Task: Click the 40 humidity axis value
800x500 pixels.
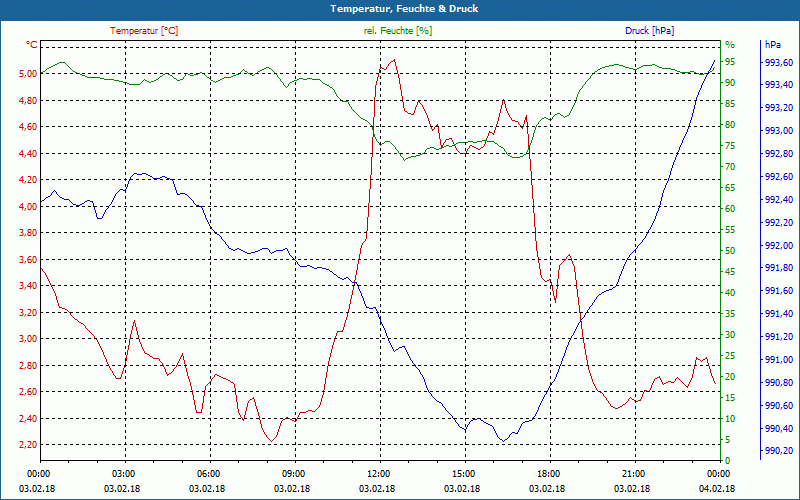Action: tap(730, 293)
